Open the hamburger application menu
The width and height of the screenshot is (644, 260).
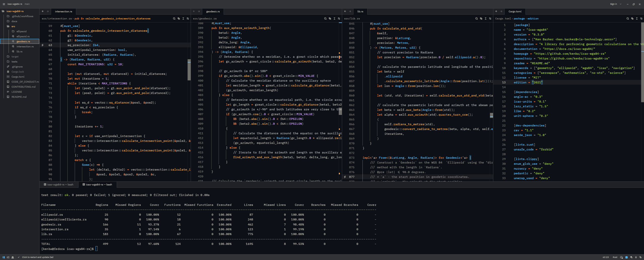point(3,4)
